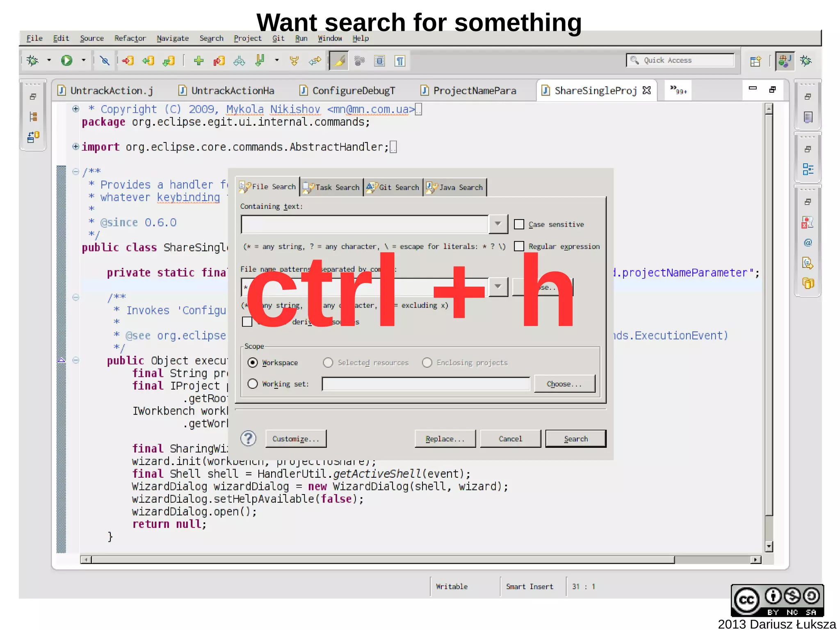
Task: Click the Cancel button
Action: [510, 439]
